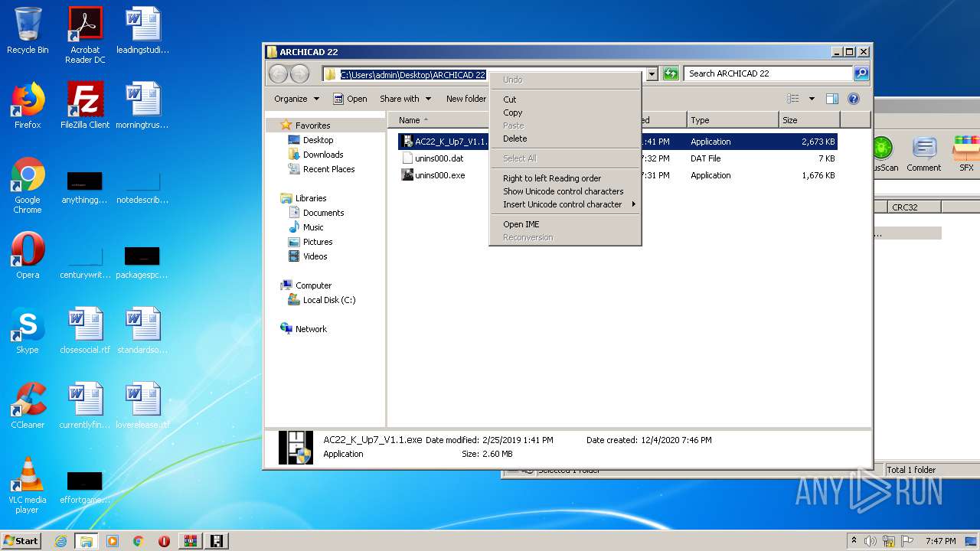Select Local Disk (C:) in navigation pane
Viewport: 980px width, 551px height.
[x=329, y=300]
